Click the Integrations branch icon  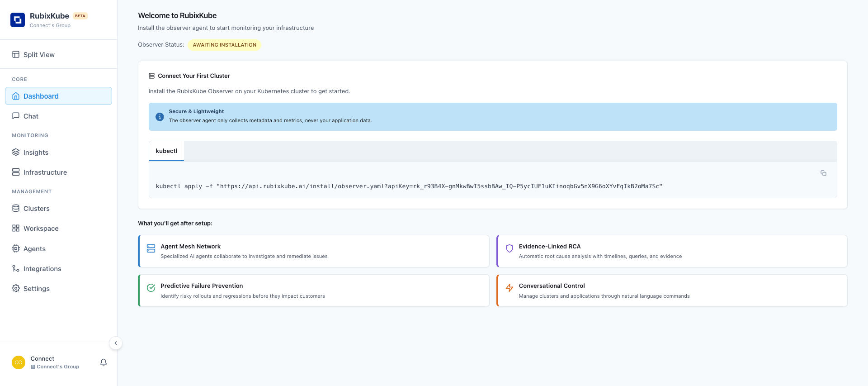point(16,268)
